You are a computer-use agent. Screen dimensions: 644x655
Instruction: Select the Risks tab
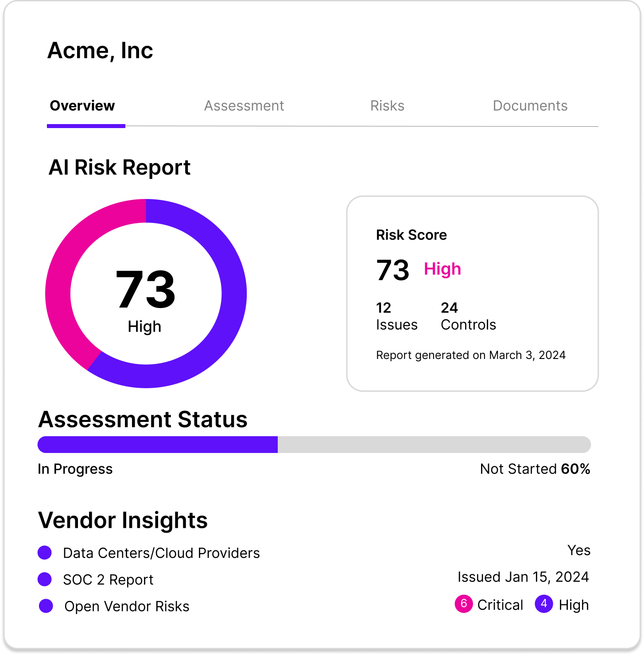point(387,106)
